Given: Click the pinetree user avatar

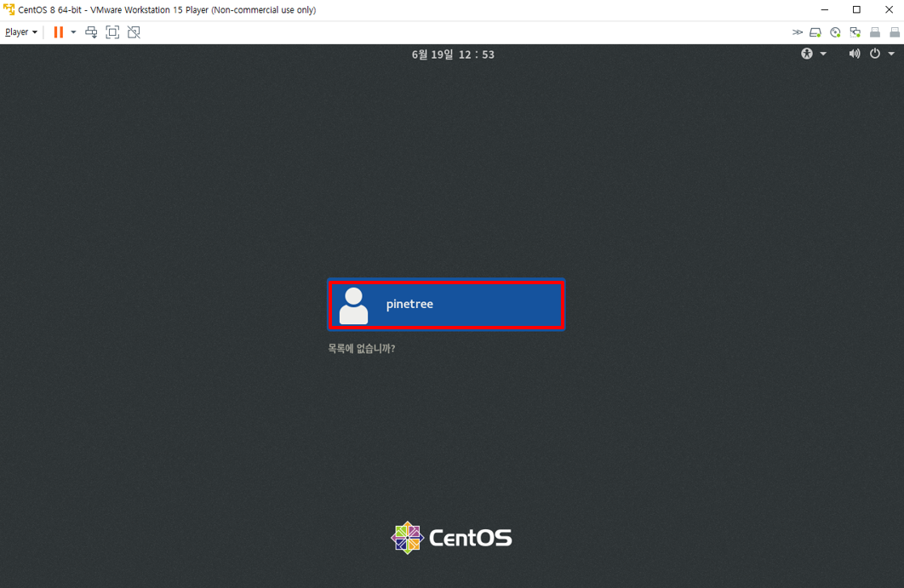Looking at the screenshot, I should coord(353,305).
